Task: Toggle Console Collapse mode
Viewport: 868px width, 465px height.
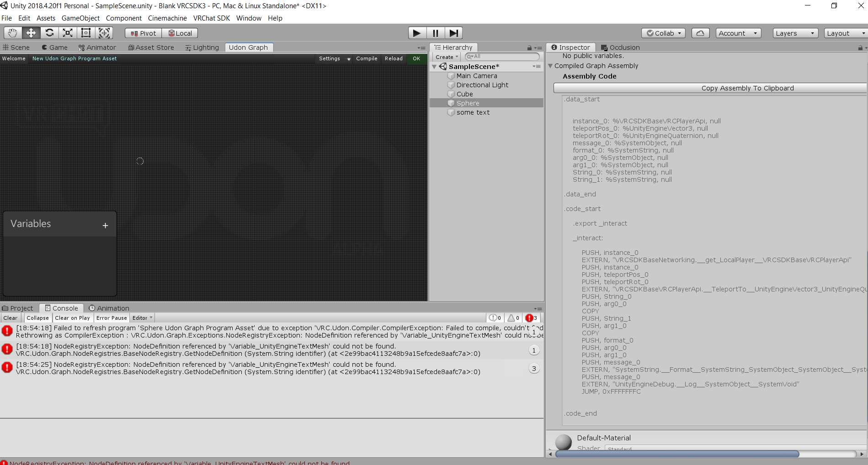Action: pos(37,318)
